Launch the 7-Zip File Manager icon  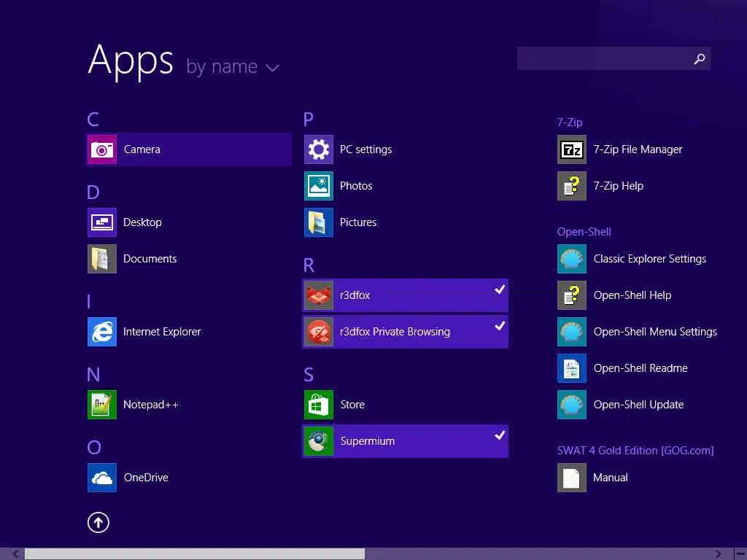[x=572, y=149]
